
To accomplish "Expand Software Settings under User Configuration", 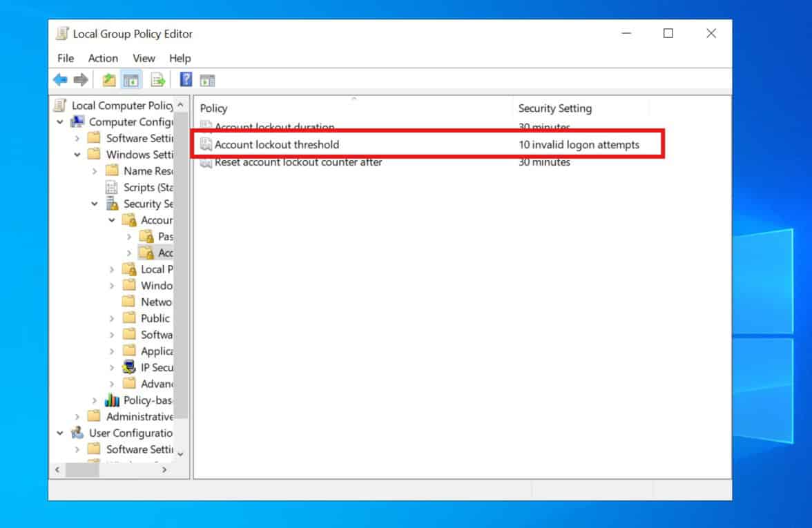I will click(77, 449).
